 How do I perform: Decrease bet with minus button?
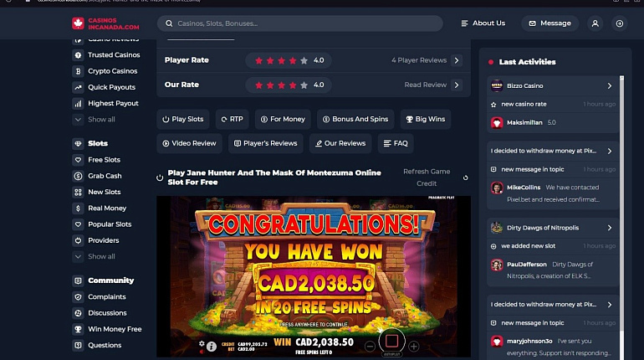pyautogui.click(x=370, y=347)
